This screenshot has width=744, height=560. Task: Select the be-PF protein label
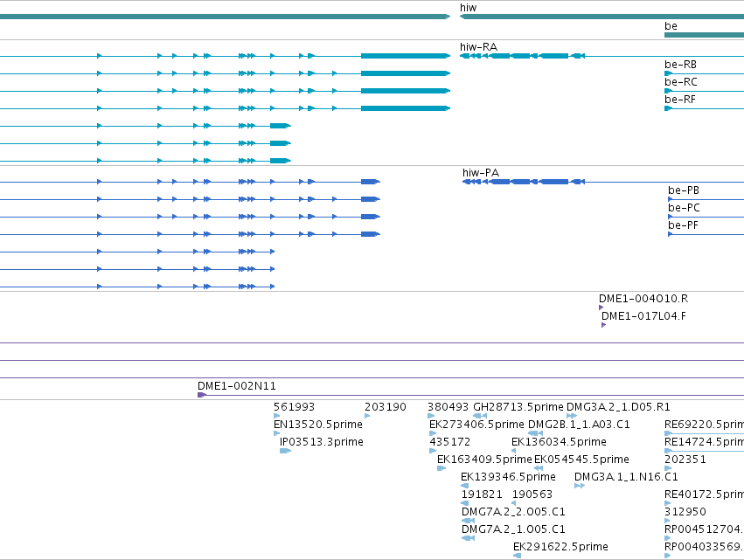click(x=683, y=225)
